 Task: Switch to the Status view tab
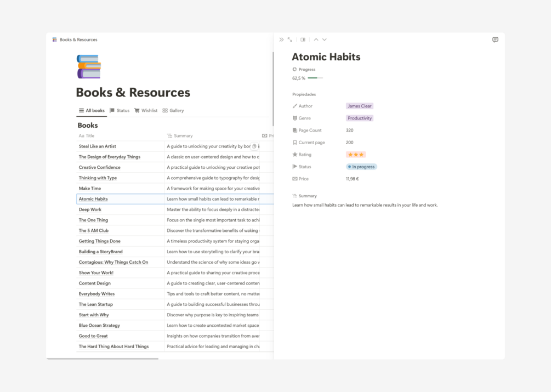120,111
